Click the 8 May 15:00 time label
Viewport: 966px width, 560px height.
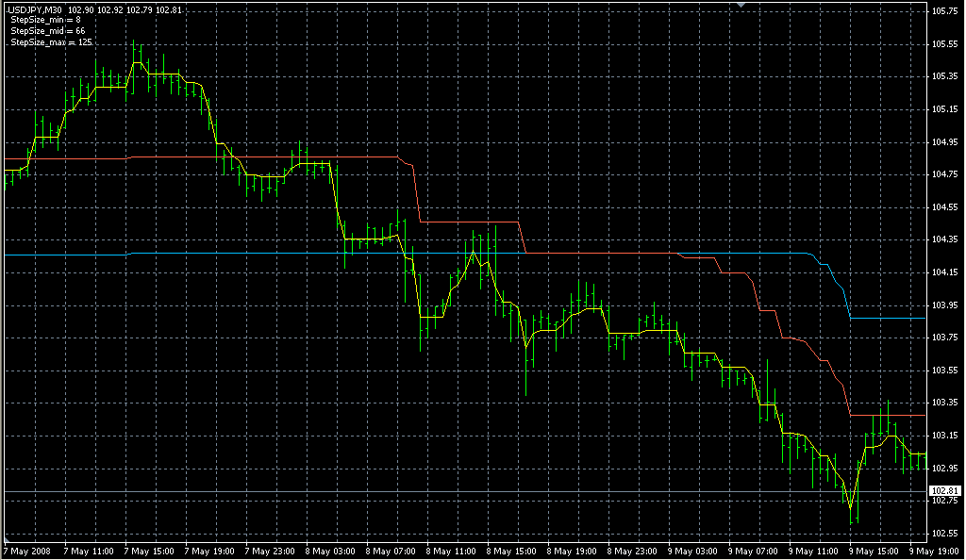[513, 551]
